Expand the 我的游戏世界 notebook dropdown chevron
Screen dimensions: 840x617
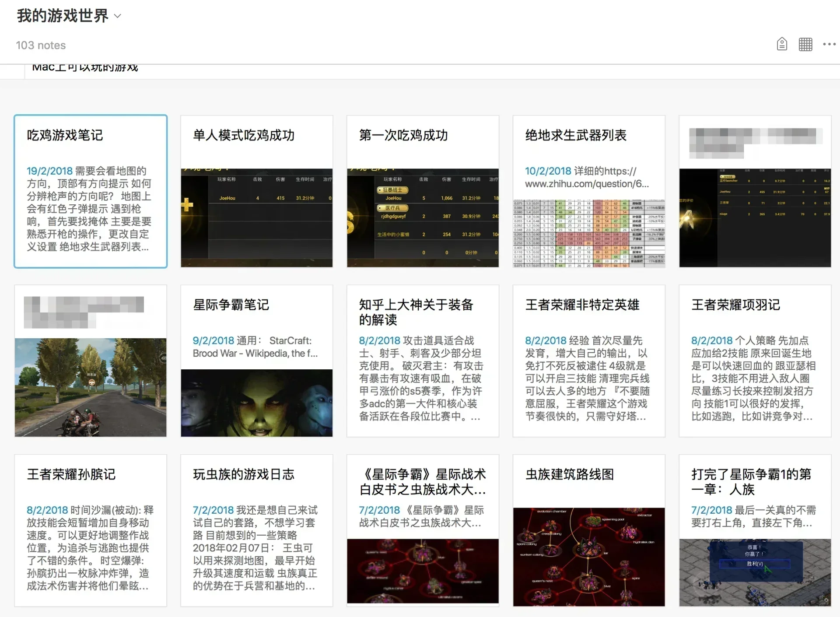[117, 17]
